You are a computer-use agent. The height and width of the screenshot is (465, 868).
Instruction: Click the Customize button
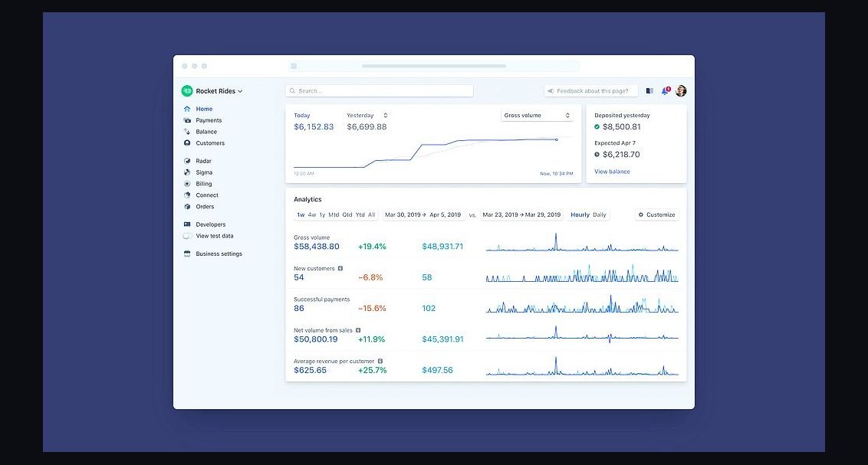(656, 215)
